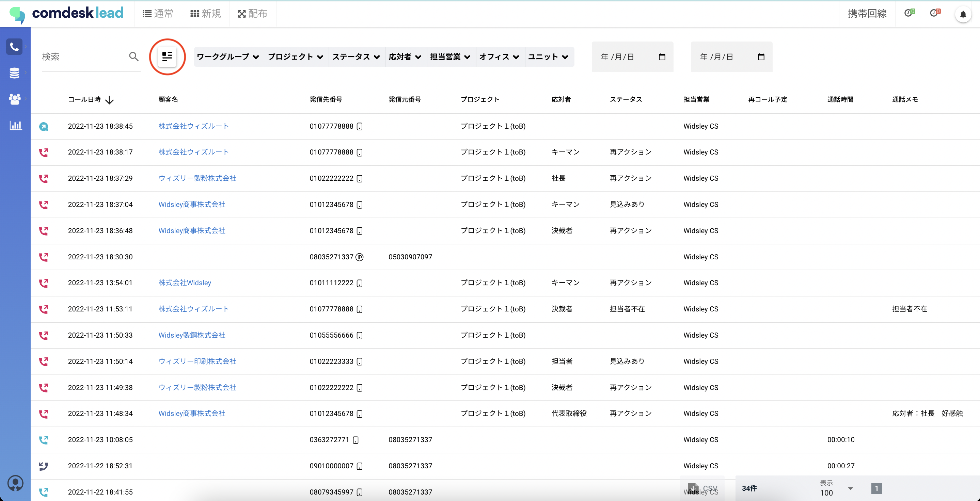Expand the ワークグループ filter dropdown
This screenshot has height=501, width=980.
(228, 57)
